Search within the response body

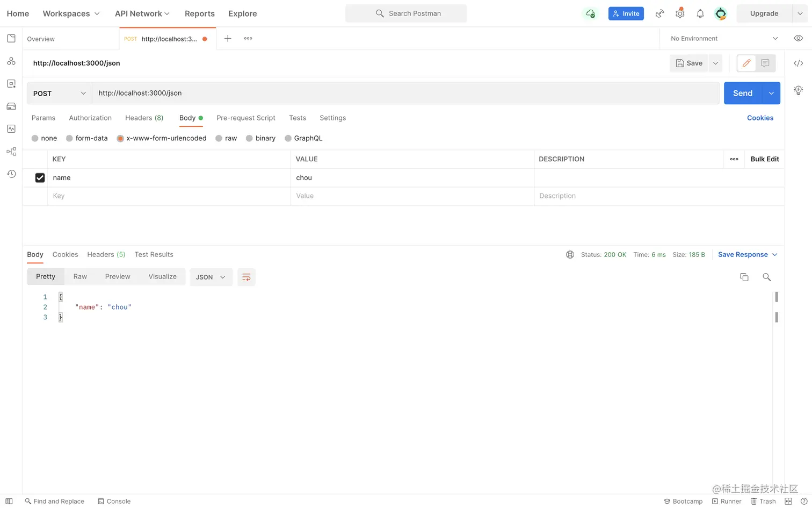click(767, 277)
